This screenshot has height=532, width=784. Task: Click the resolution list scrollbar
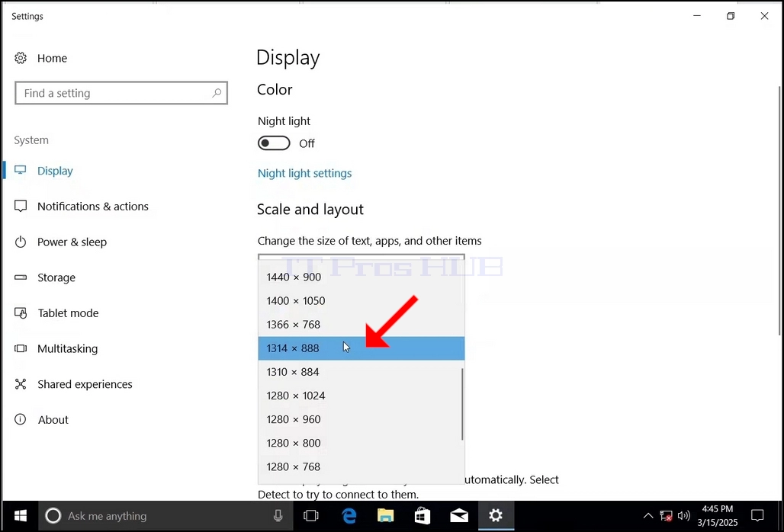[x=462, y=404]
